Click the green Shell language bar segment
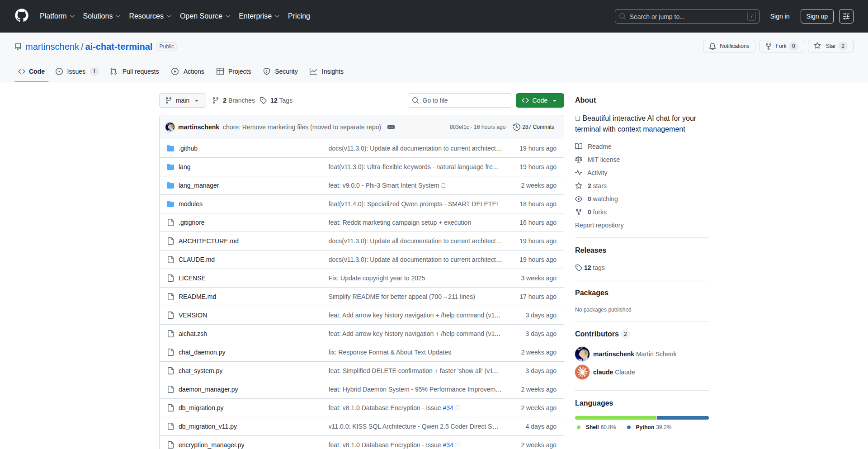 [616, 418]
